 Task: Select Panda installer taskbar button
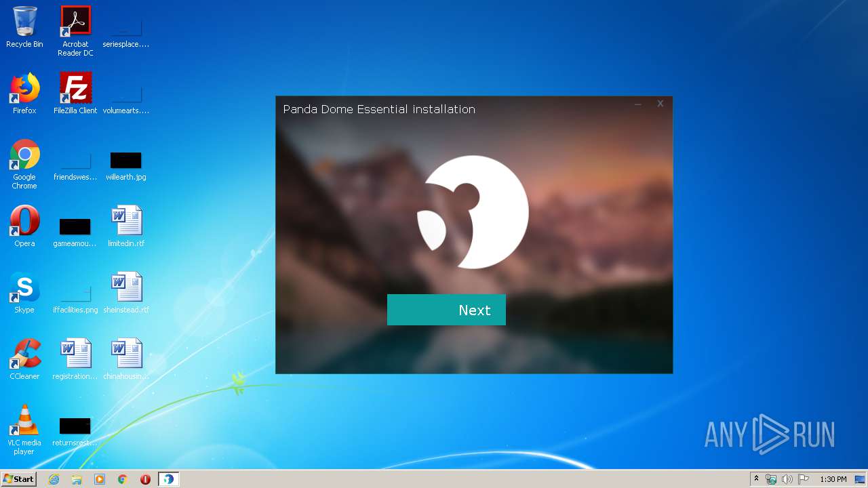click(x=168, y=479)
